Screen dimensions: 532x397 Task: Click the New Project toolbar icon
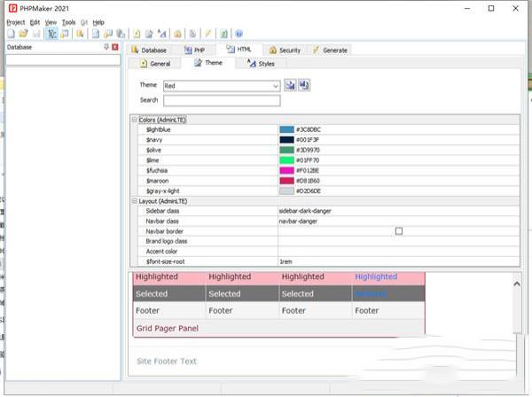(11, 34)
